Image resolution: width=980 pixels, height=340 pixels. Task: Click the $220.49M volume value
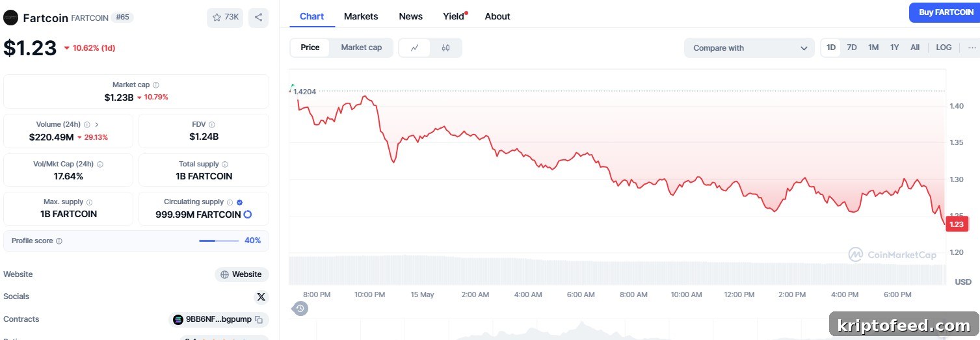(51, 137)
